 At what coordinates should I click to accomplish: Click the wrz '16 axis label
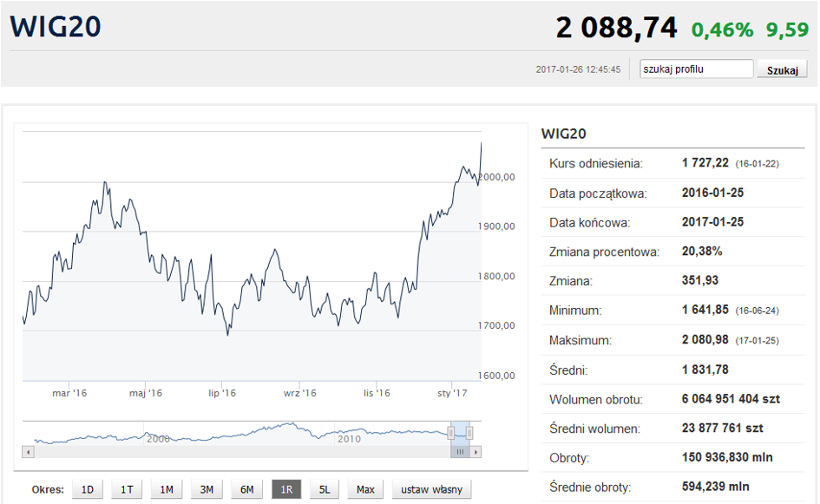(x=299, y=393)
